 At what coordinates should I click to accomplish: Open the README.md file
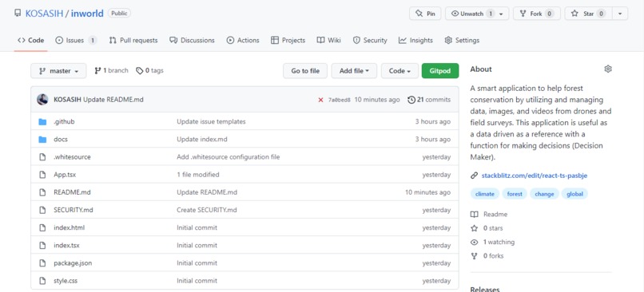72,192
